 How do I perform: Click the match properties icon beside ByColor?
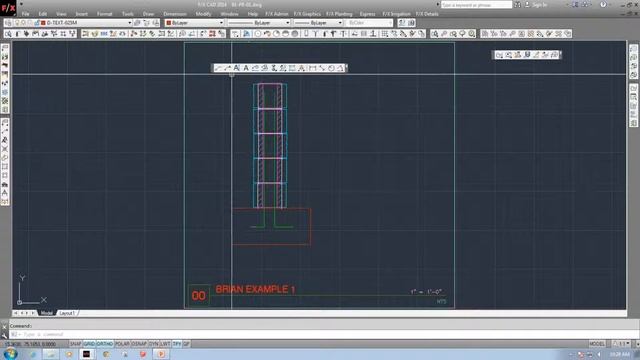click(402, 23)
